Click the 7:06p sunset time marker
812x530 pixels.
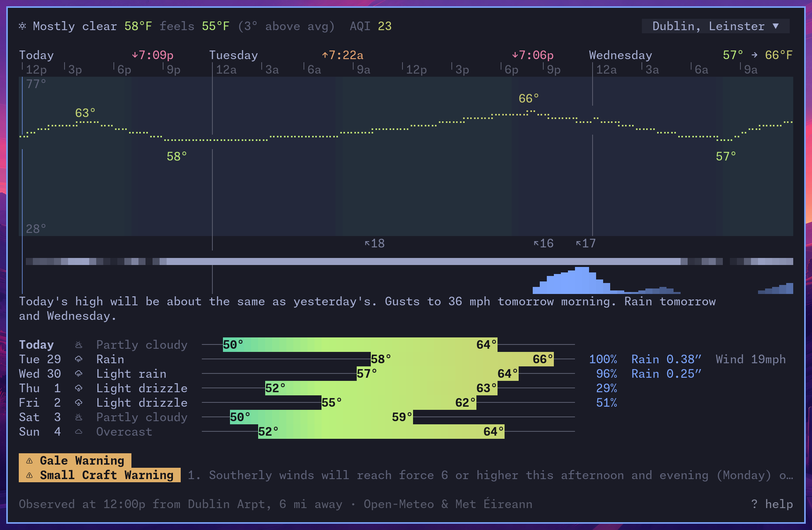(533, 55)
